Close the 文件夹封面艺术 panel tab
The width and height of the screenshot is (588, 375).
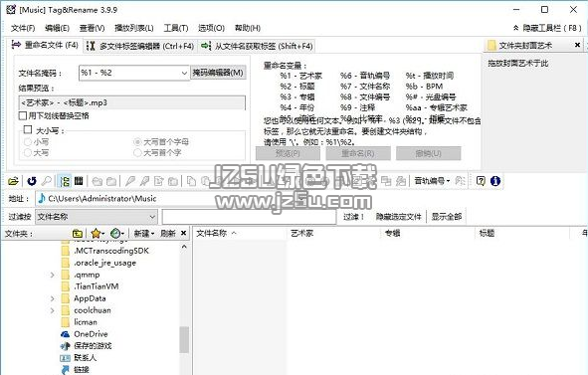pos(577,45)
